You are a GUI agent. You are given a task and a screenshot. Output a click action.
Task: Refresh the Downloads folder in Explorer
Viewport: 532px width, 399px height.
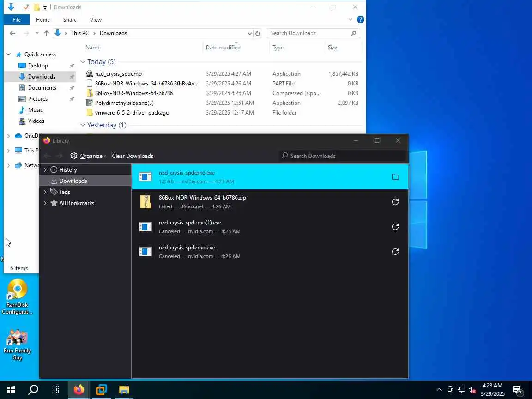coord(258,33)
